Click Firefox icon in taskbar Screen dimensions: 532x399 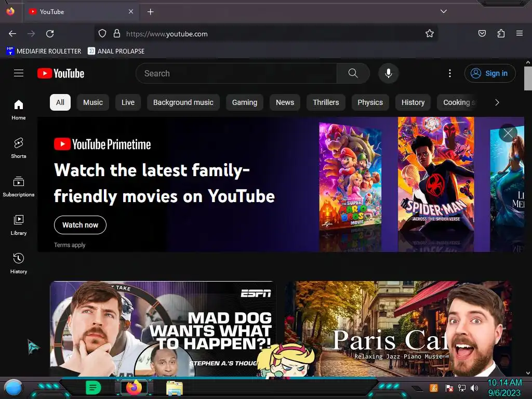coord(134,388)
